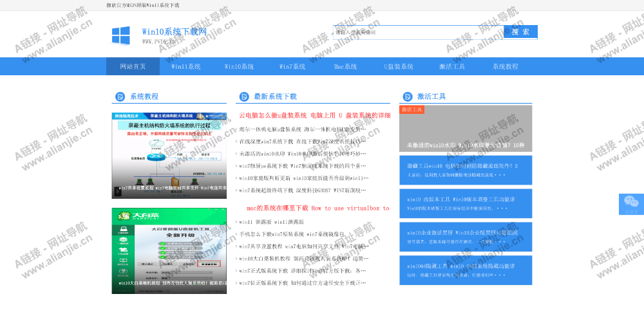
Task: Open article win7共享设置教程 in the list
Action: 304,247
